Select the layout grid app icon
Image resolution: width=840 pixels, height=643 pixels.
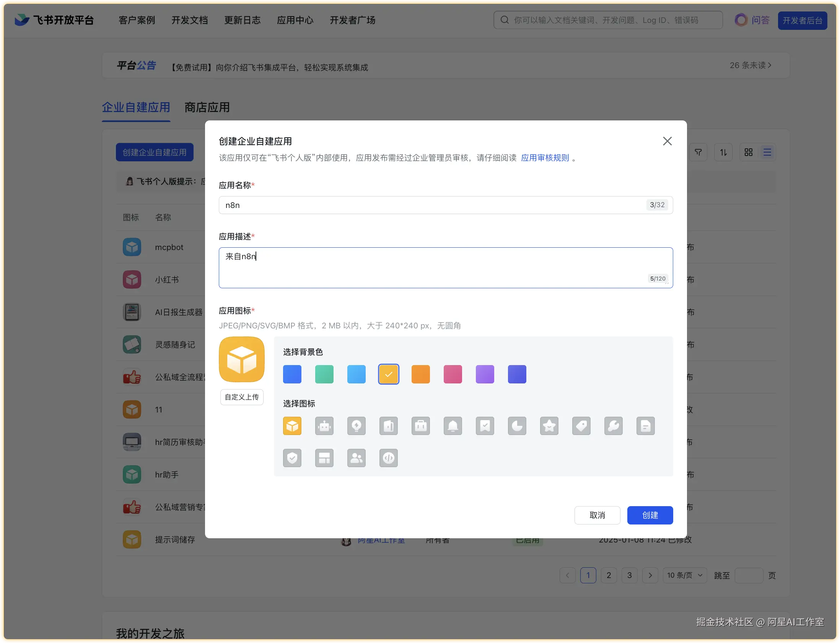click(324, 458)
